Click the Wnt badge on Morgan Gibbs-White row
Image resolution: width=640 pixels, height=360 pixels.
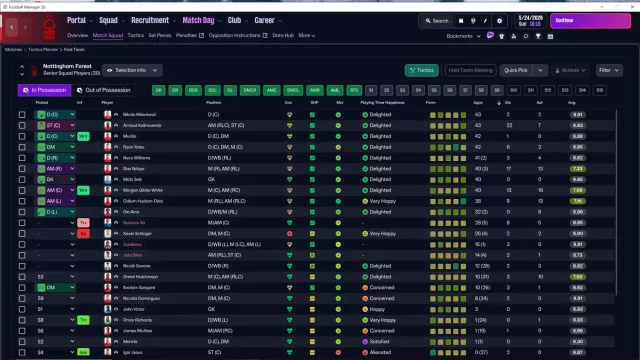tap(83, 190)
